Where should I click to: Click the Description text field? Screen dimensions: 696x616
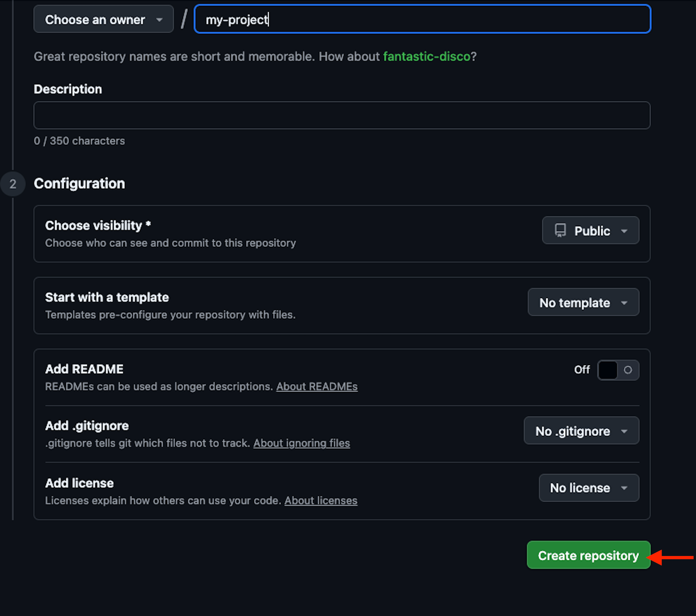click(342, 115)
